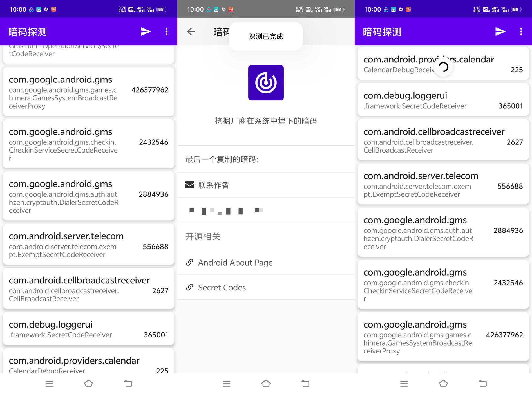Tap the 10:00 clock in the middle status bar
The image size is (532, 394).
coord(195,9)
